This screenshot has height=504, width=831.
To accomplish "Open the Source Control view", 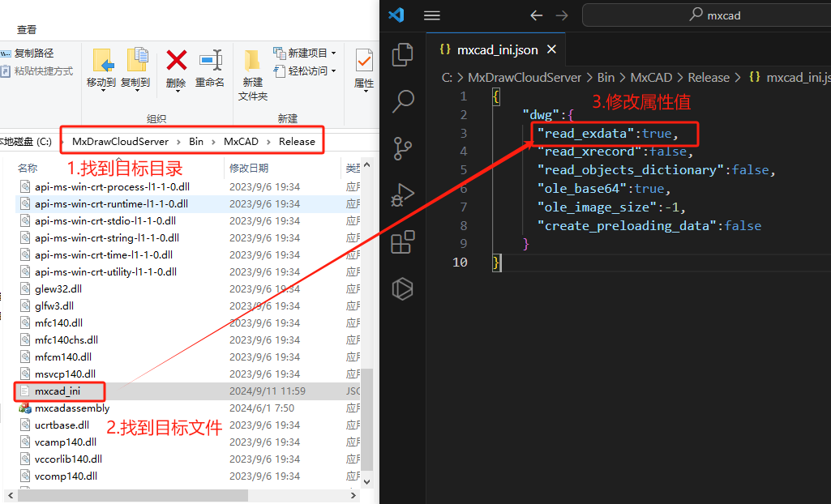I will pyautogui.click(x=403, y=148).
